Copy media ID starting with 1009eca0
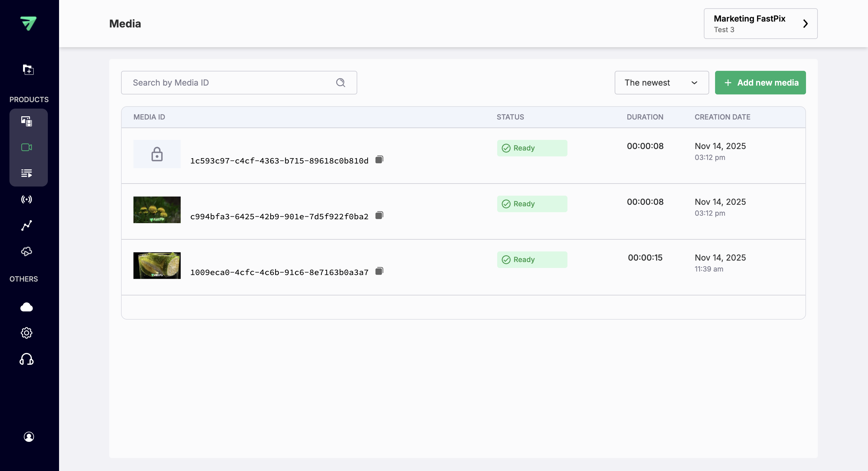Image resolution: width=868 pixels, height=471 pixels. click(379, 271)
